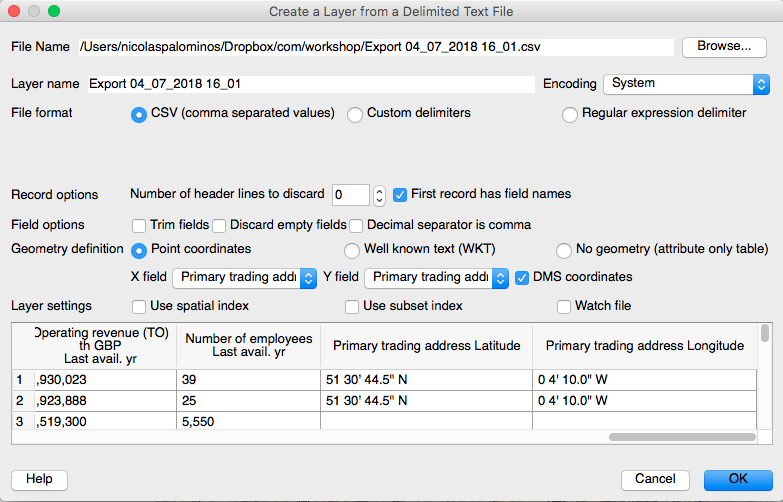The image size is (783, 502).
Task: Open the X field dropdown
Action: tap(245, 278)
